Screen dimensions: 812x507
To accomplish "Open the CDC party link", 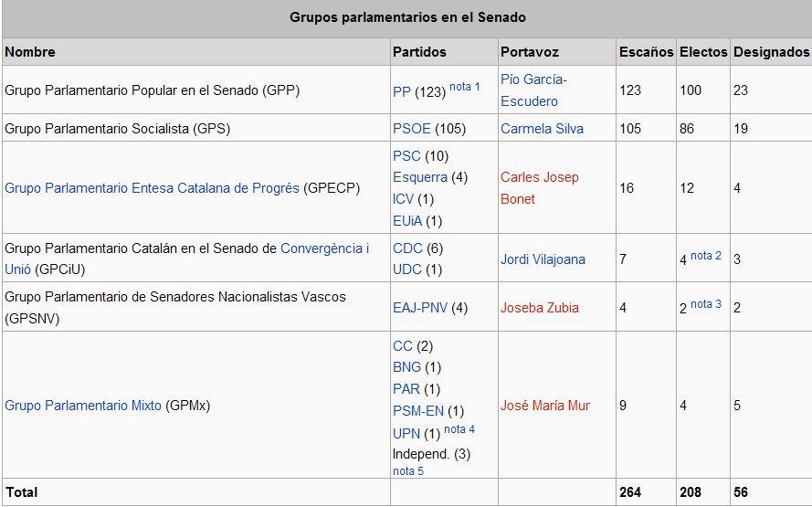I will pos(407,248).
